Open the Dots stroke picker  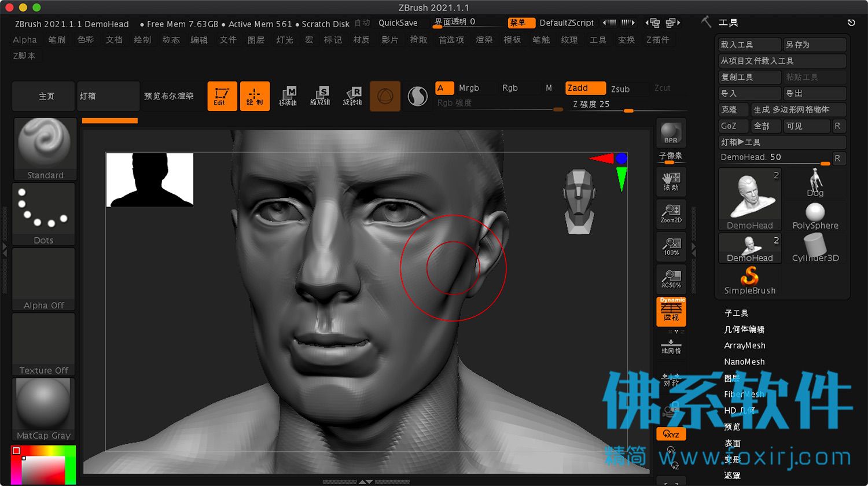44,214
